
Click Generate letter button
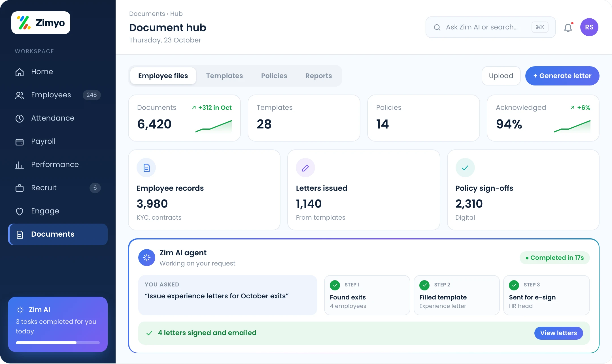562,76
